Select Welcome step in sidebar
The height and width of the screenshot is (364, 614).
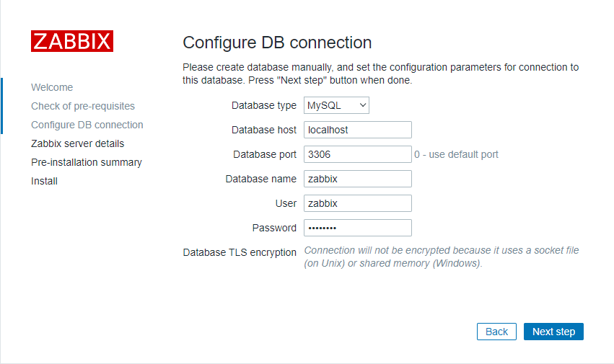[x=52, y=87]
